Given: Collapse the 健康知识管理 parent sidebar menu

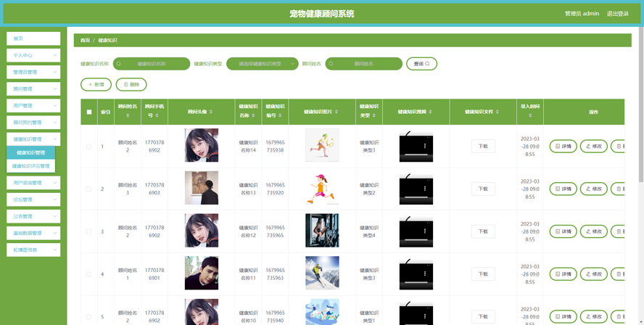Looking at the screenshot, I should pyautogui.click(x=33, y=139).
